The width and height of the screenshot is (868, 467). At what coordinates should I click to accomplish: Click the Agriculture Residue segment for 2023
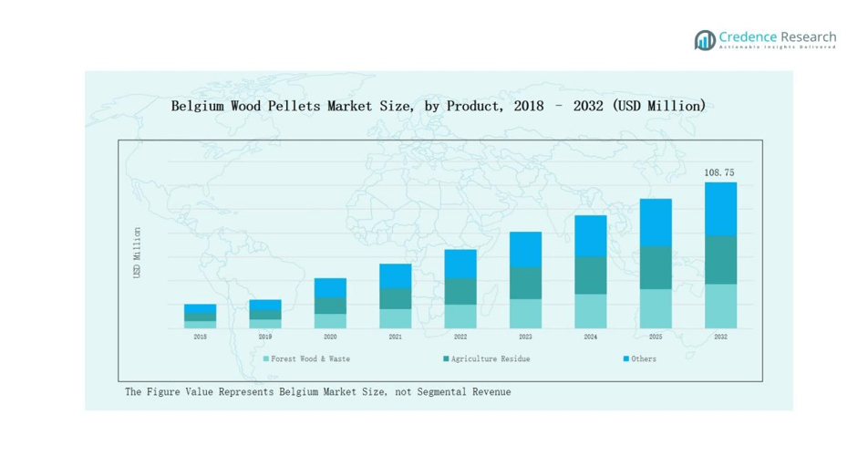[525, 283]
